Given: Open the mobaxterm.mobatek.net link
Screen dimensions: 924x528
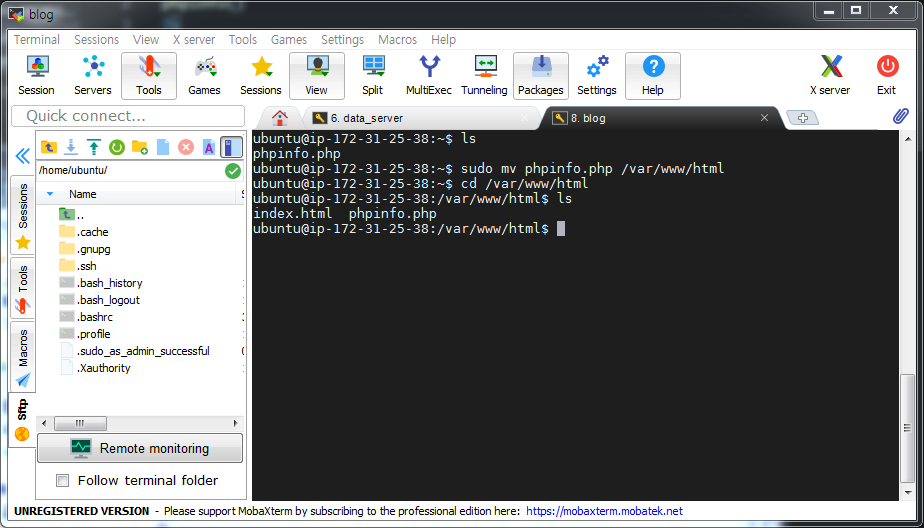Looking at the screenshot, I should pyautogui.click(x=604, y=511).
